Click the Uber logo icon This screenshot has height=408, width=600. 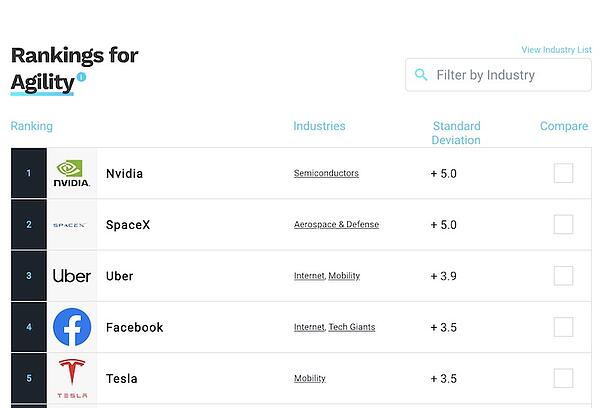point(72,276)
